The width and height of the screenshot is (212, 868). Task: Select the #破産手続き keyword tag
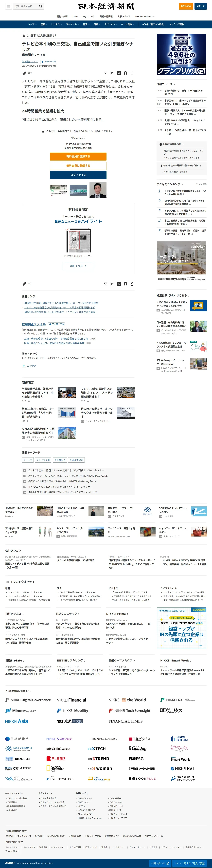point(76,460)
